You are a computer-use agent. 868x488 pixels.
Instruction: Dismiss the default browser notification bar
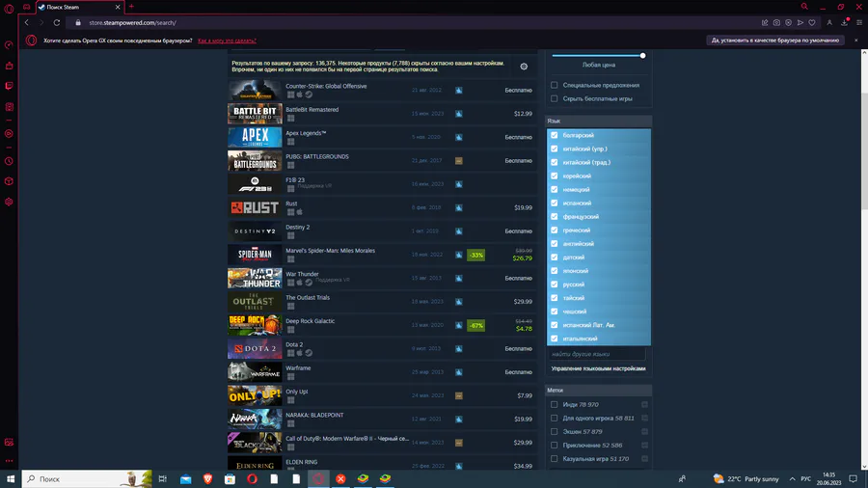point(855,41)
